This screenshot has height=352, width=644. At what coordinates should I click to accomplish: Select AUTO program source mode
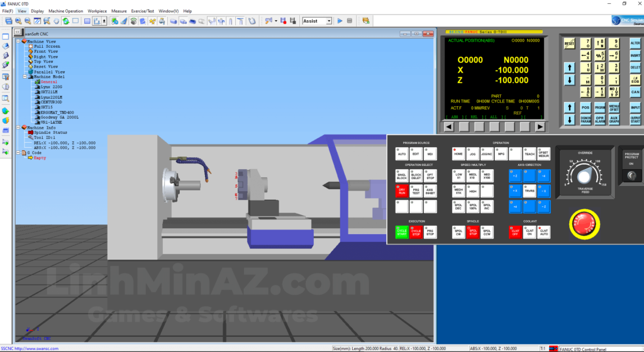[402, 153]
